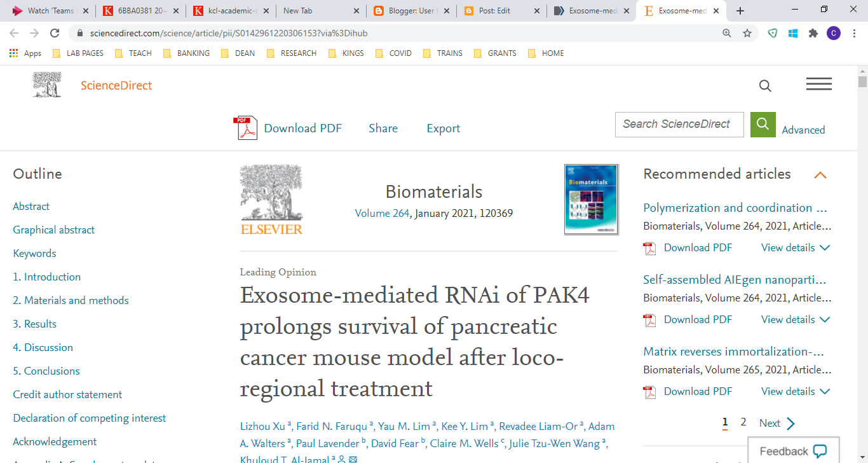The image size is (868, 463).
Task: Jump to Graphical abstract in the Outline
Action: pyautogui.click(x=54, y=230)
